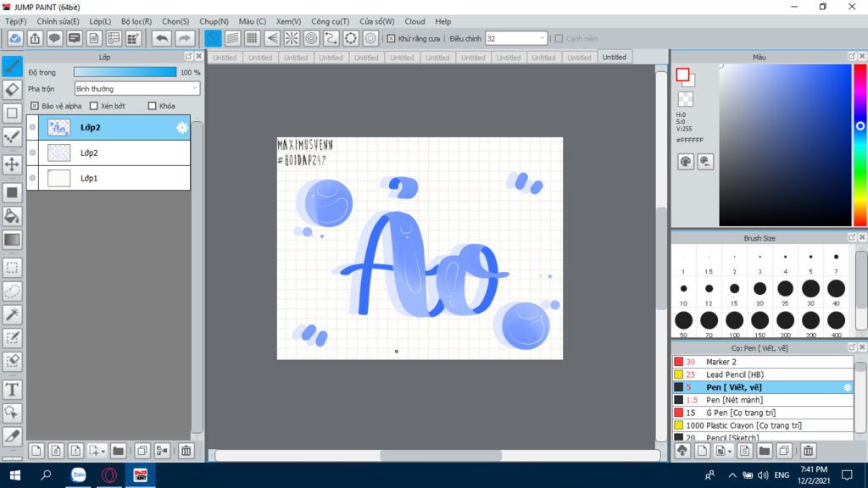Select the Brush tool in left toolbar
The height and width of the screenshot is (488, 868).
point(12,66)
